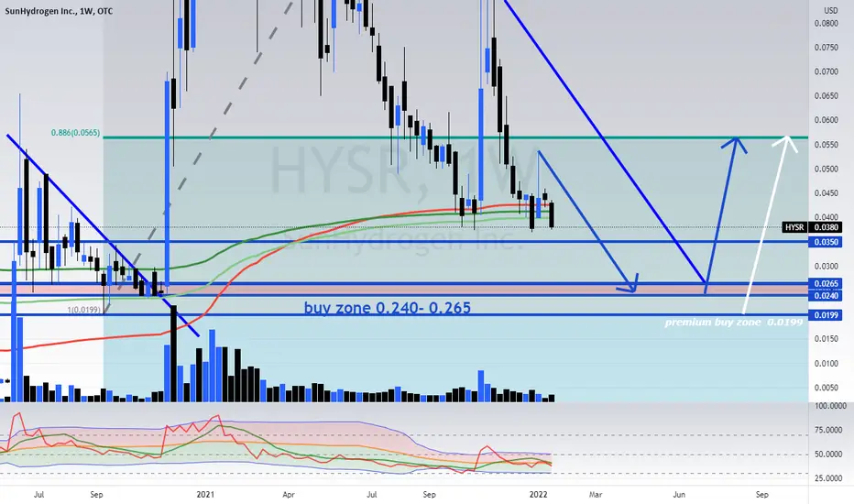Click the 25.0000 indicator scale label
The height and width of the screenshot is (504, 854).
(x=828, y=478)
